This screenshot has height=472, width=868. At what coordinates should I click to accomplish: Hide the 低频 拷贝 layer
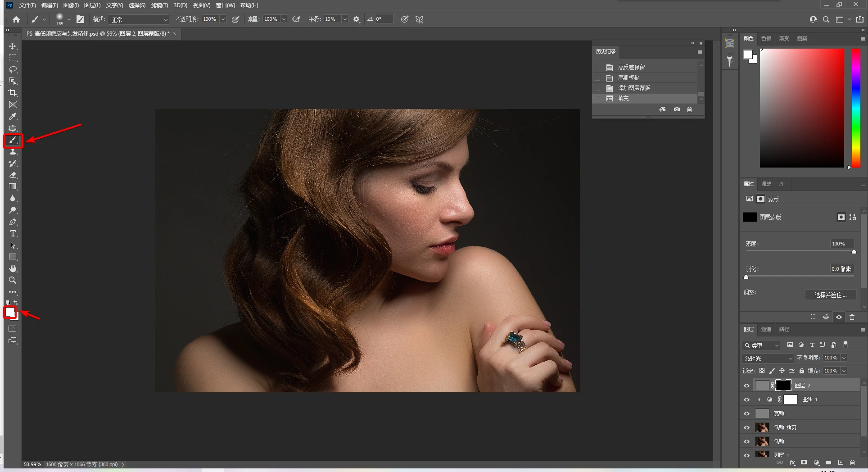click(746, 427)
